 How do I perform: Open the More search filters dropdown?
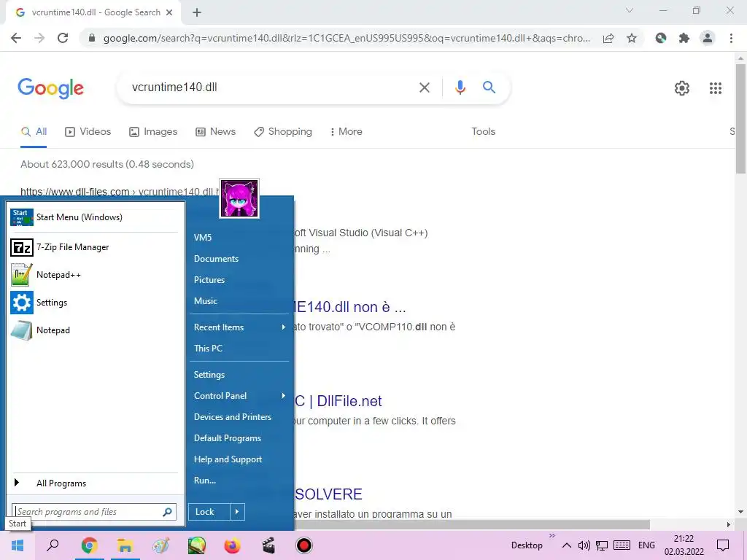[x=347, y=132]
